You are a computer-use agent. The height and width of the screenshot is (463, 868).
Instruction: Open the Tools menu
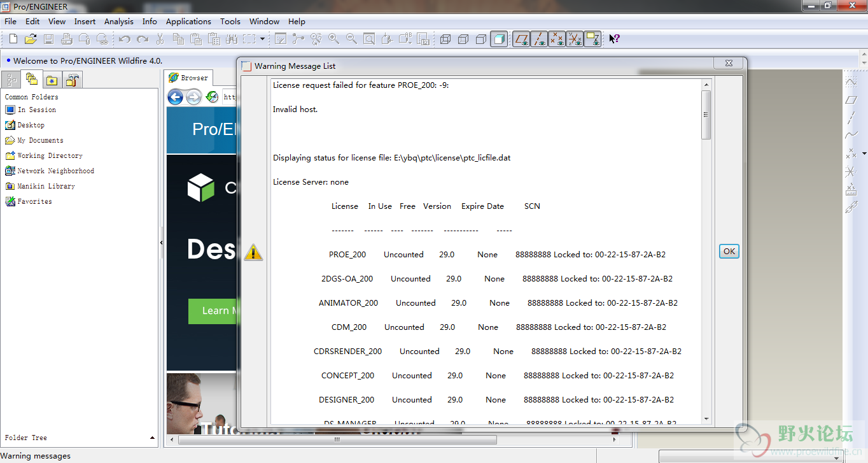[230, 21]
